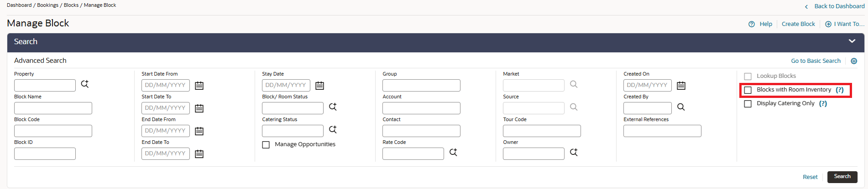Focus the Owner input field
868x189 pixels.
coord(533,154)
